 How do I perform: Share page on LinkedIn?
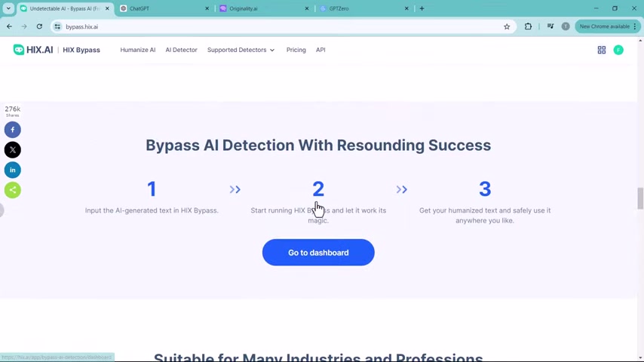click(13, 170)
